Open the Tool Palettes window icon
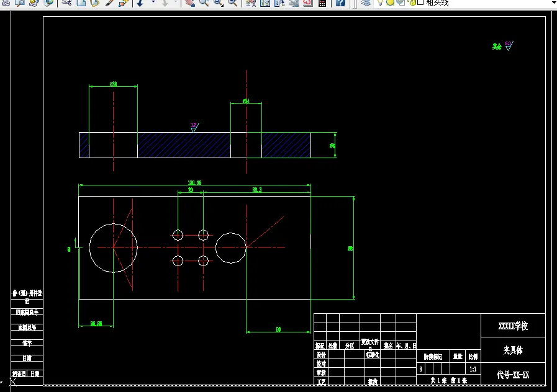 click(279, 3)
